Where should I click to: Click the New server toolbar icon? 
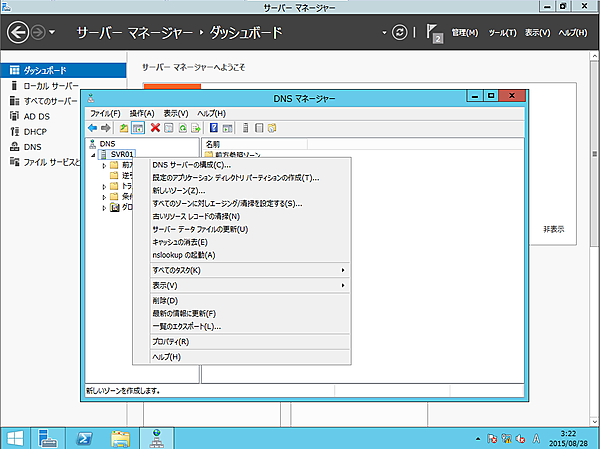(x=245, y=128)
